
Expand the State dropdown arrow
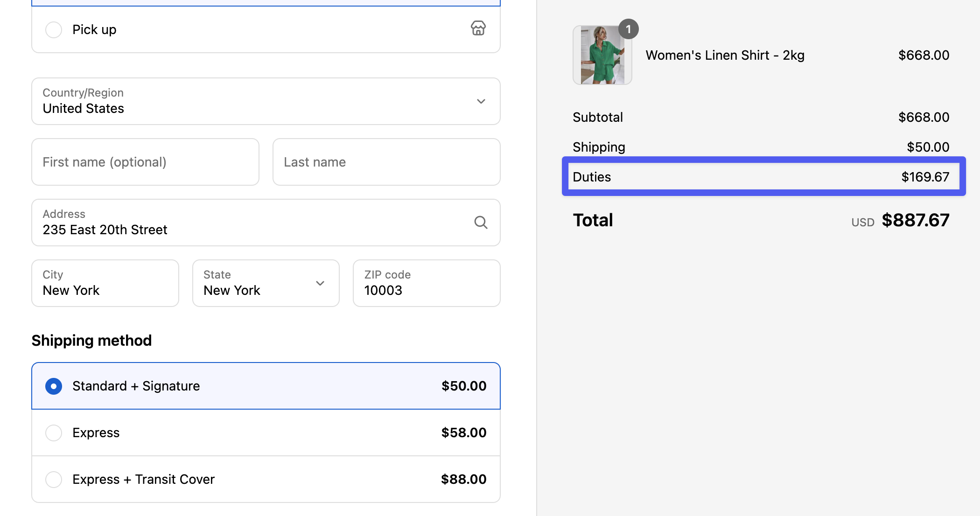tap(320, 283)
